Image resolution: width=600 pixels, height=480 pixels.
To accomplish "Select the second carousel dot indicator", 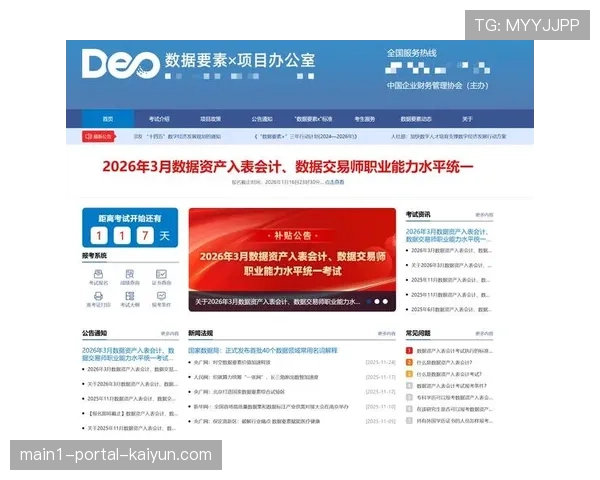I will (x=377, y=302).
